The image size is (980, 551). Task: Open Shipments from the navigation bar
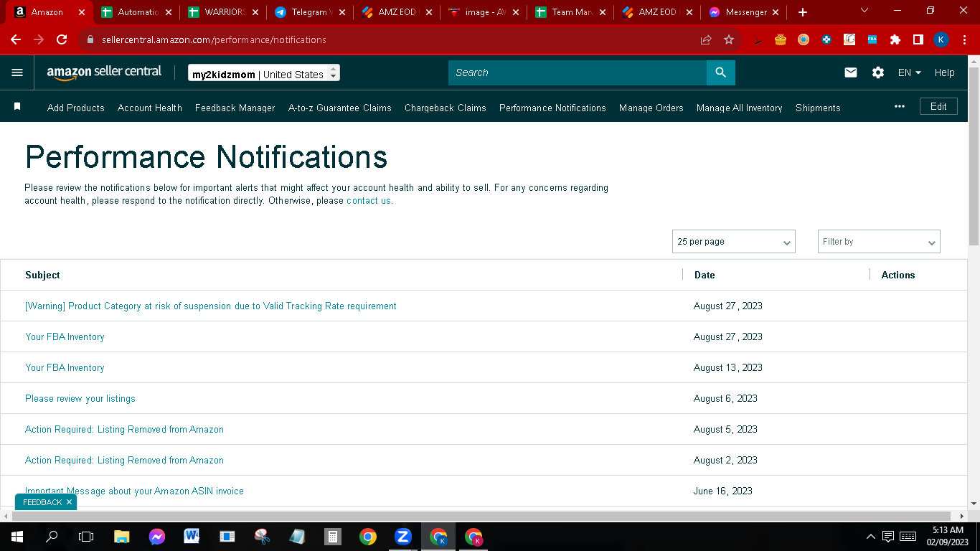click(x=818, y=108)
